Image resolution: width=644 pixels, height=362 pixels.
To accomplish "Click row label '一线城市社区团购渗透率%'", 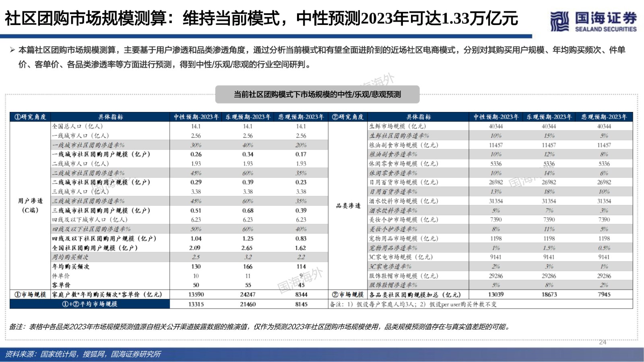I will pos(88,145).
